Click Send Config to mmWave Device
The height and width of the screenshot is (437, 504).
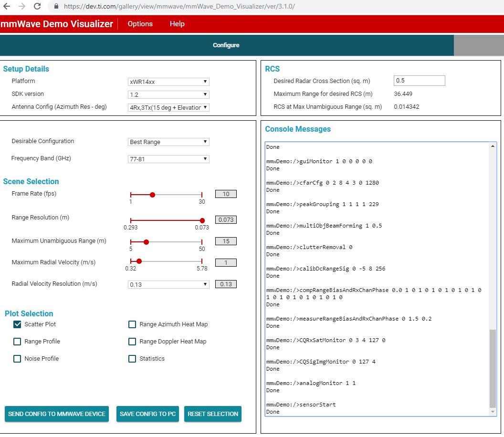coord(57,414)
